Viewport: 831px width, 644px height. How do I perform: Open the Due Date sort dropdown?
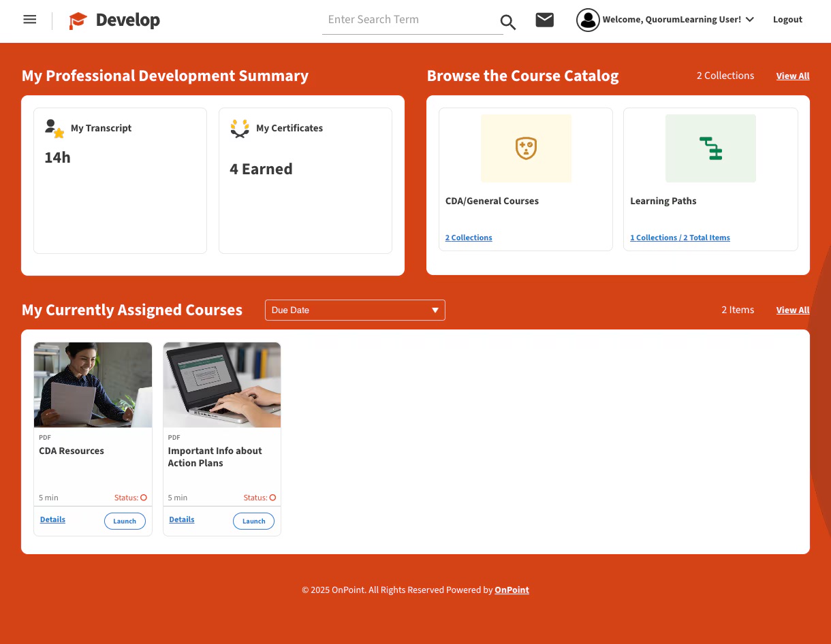tap(355, 310)
